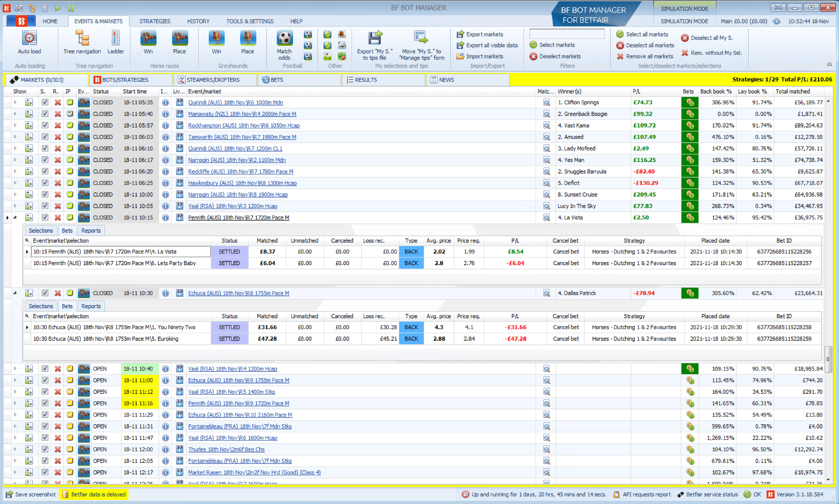Click bets coins icon on Echuca R9 1755m row
The image size is (839, 504).
click(x=690, y=380)
